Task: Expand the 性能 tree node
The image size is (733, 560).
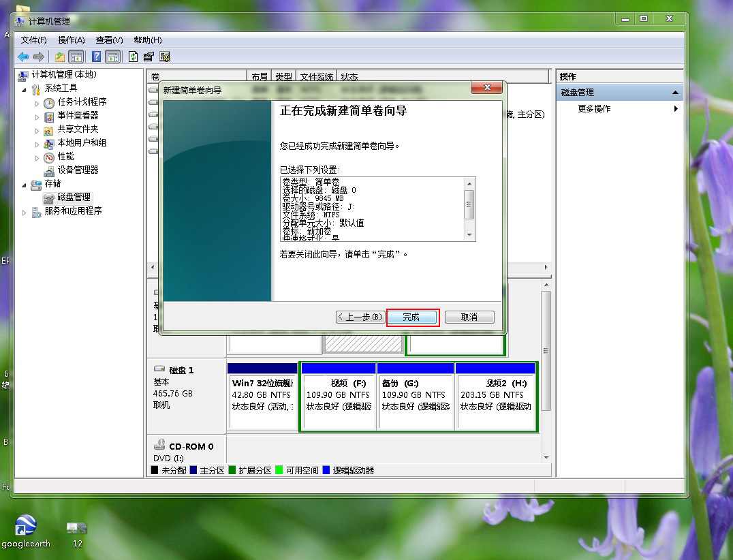Action: (38, 157)
